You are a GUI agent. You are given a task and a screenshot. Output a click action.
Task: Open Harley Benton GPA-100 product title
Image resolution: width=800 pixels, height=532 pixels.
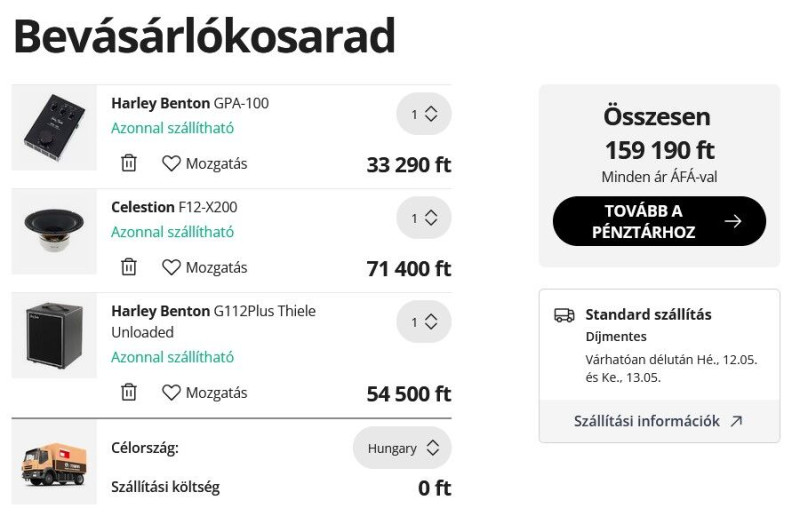(x=190, y=103)
